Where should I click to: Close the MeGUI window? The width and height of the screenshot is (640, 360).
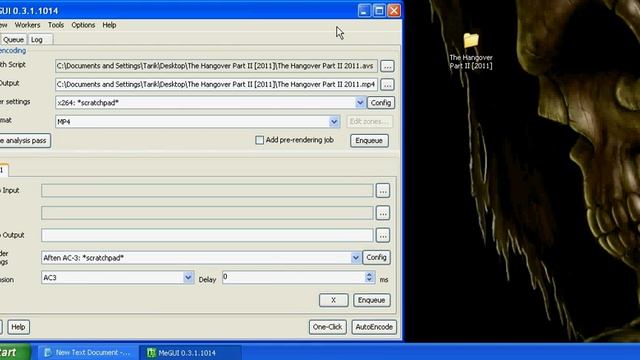[394, 11]
